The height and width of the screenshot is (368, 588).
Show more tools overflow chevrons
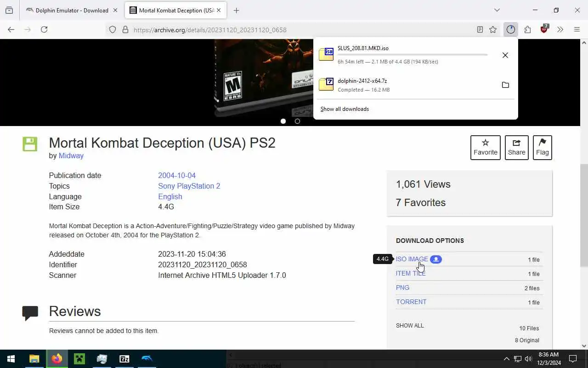click(x=560, y=29)
